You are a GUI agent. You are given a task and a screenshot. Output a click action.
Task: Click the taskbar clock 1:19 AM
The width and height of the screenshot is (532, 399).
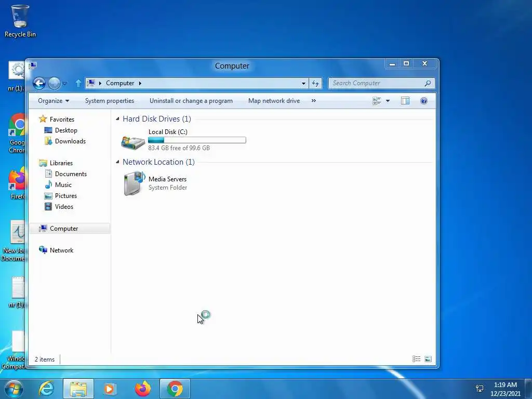tap(505, 385)
